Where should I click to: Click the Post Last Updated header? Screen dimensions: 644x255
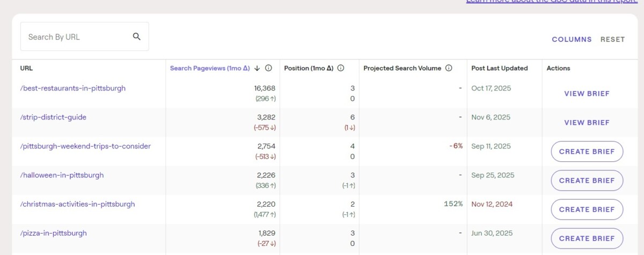coord(500,68)
